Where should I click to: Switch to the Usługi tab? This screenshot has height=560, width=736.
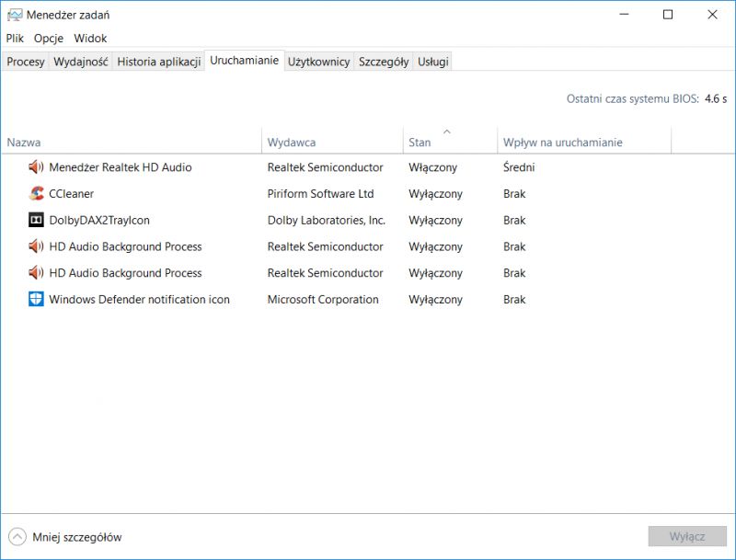pyautogui.click(x=432, y=62)
